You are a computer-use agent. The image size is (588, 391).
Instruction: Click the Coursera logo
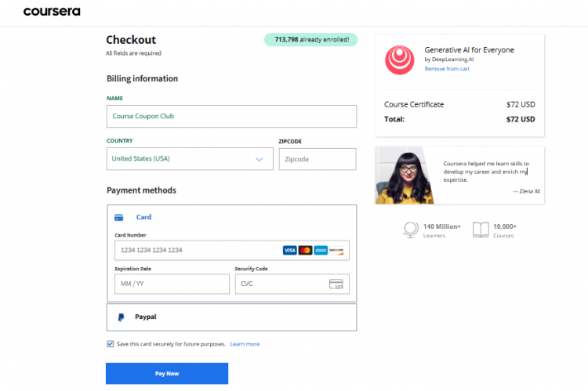click(51, 12)
